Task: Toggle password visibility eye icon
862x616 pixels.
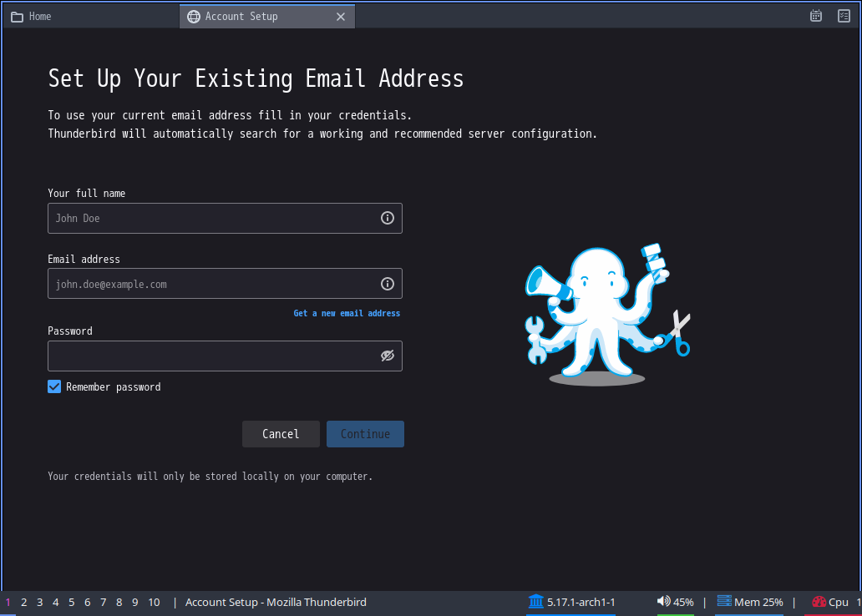Action: pos(388,356)
